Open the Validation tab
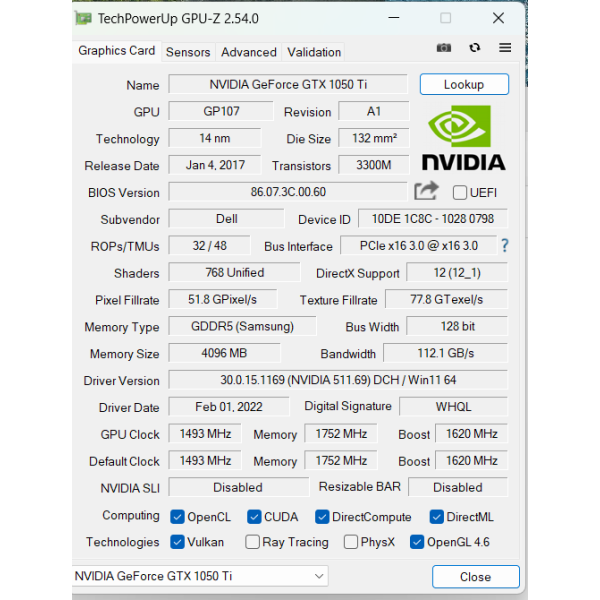Image resolution: width=600 pixels, height=600 pixels. click(314, 52)
